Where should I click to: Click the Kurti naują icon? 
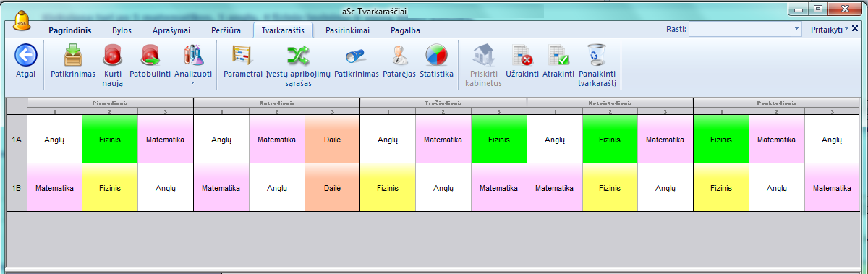(112, 55)
